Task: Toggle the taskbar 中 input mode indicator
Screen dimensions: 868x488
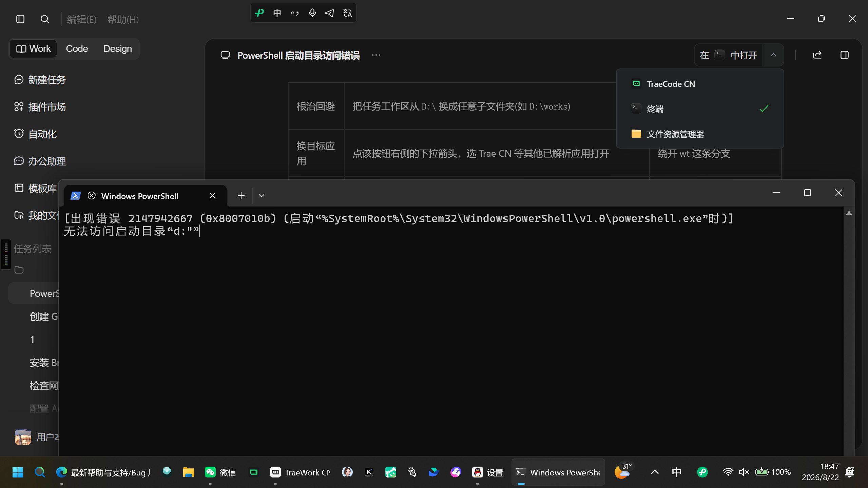Action: pos(677,472)
